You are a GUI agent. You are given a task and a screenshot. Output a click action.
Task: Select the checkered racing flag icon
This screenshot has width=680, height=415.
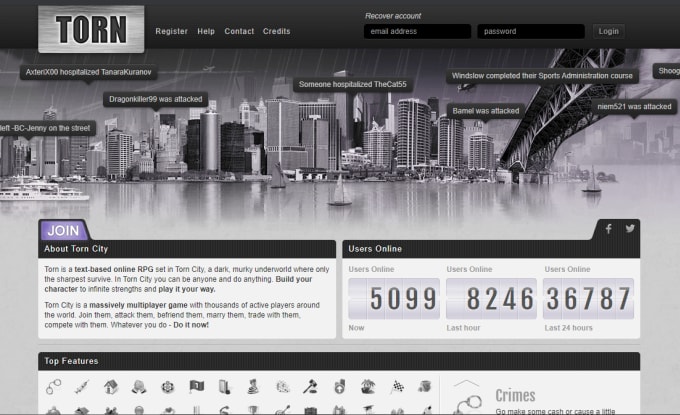point(397,386)
